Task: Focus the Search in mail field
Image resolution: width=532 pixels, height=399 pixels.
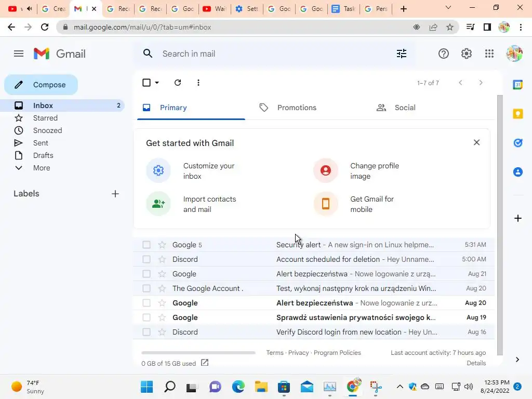Action: 275,54
